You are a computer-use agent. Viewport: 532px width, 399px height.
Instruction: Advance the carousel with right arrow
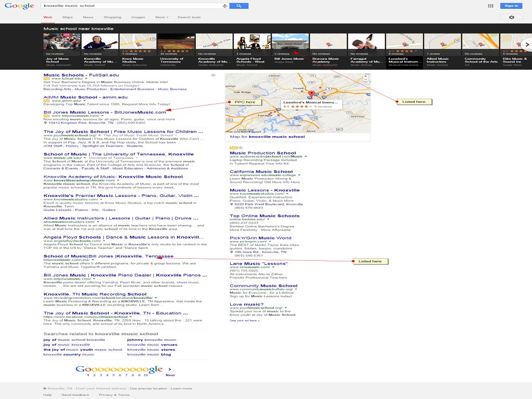pos(527,45)
